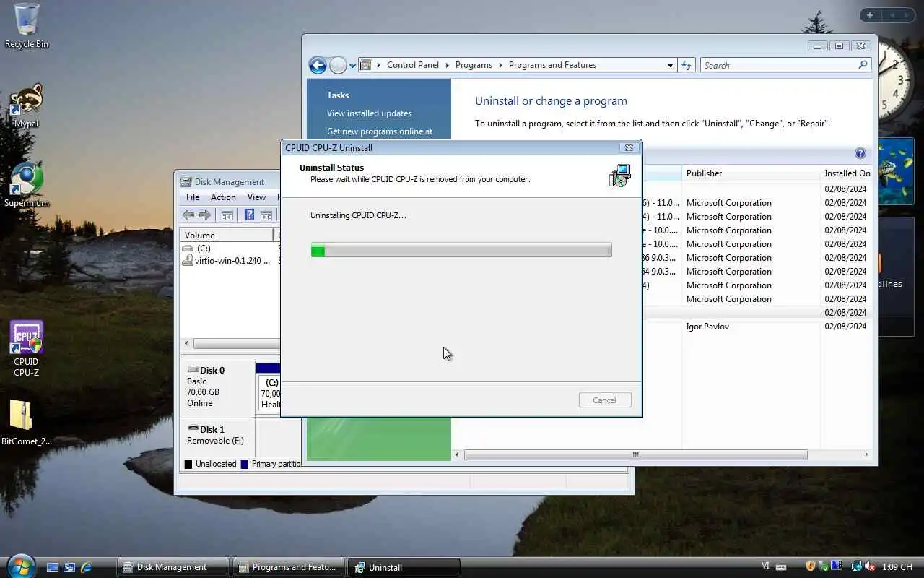Close the CPUID CPU-Z Uninstall dialog
The height and width of the screenshot is (578, 924).
[629, 147]
